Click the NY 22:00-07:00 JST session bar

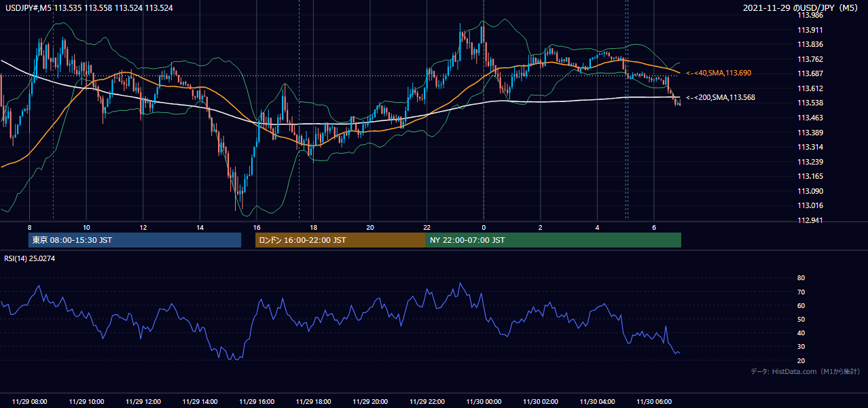(554, 240)
